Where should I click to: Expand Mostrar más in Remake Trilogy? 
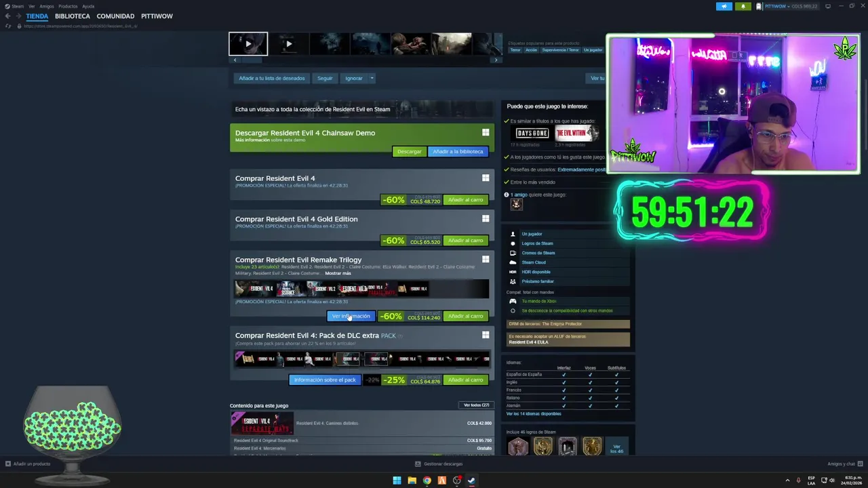pos(338,273)
